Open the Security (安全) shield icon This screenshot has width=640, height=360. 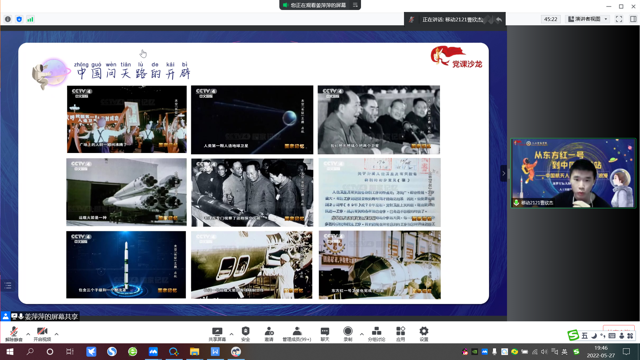pyautogui.click(x=245, y=334)
